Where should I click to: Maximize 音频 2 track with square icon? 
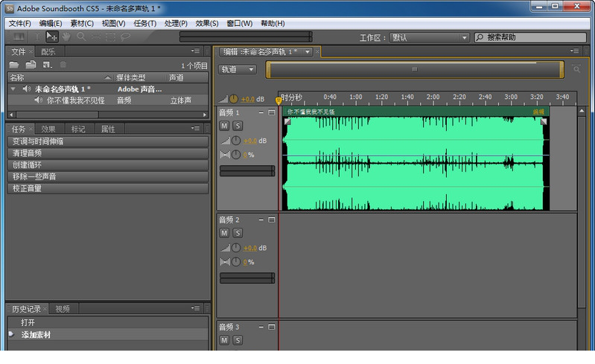[271, 220]
